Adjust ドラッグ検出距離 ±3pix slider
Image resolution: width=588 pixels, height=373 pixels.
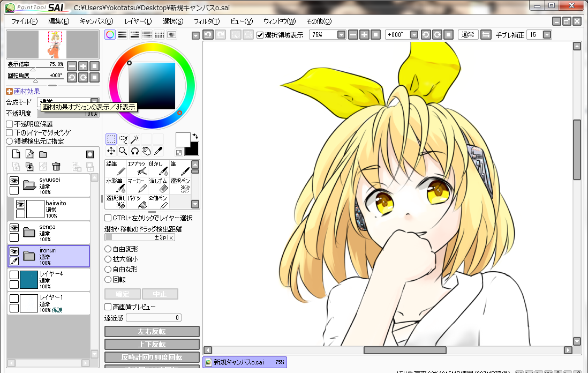pyautogui.click(x=140, y=237)
